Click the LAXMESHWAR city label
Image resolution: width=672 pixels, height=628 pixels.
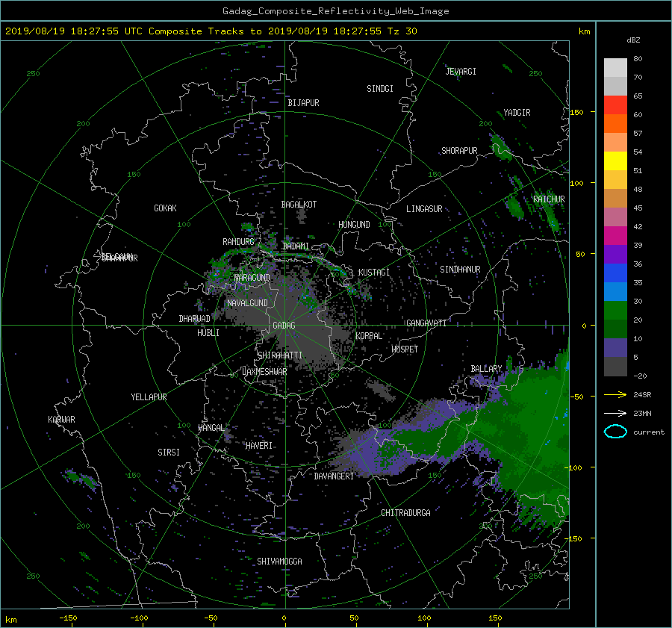[x=264, y=372]
